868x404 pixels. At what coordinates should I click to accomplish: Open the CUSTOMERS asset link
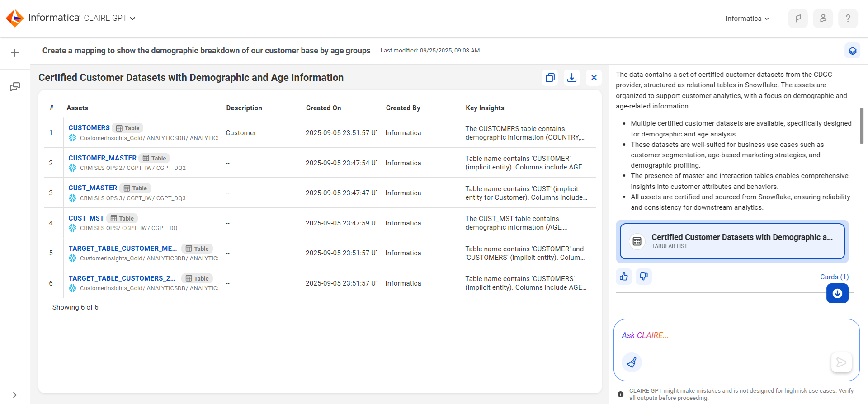pos(89,128)
